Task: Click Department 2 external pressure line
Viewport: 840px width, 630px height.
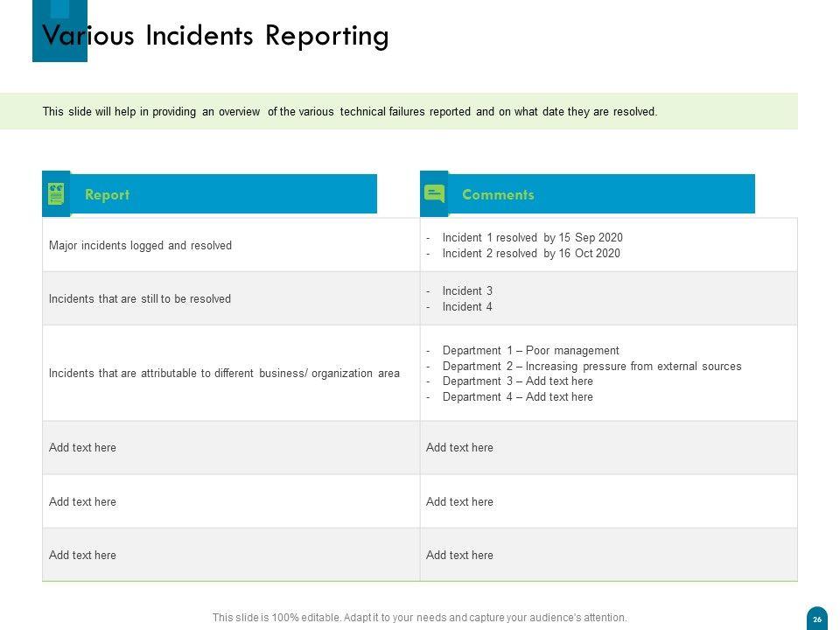Action: point(591,366)
